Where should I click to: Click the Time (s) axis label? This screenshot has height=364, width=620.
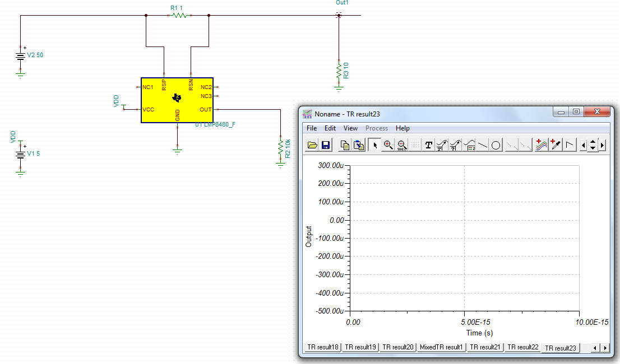pyautogui.click(x=479, y=333)
